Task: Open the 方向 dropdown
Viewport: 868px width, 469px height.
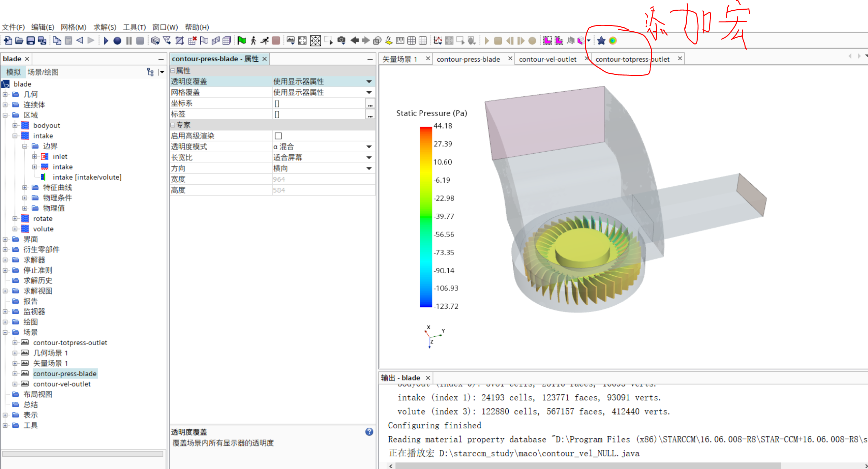Action: point(369,169)
